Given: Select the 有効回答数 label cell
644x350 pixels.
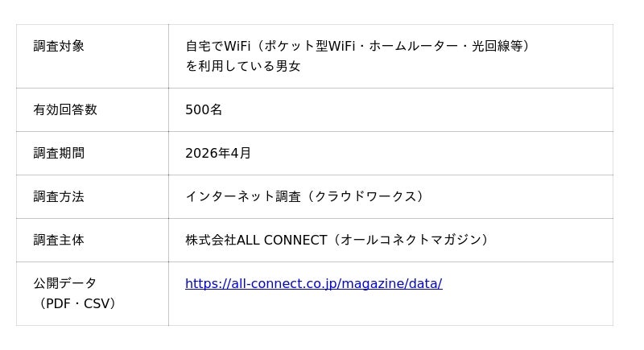Looking at the screenshot, I should click(65, 109).
